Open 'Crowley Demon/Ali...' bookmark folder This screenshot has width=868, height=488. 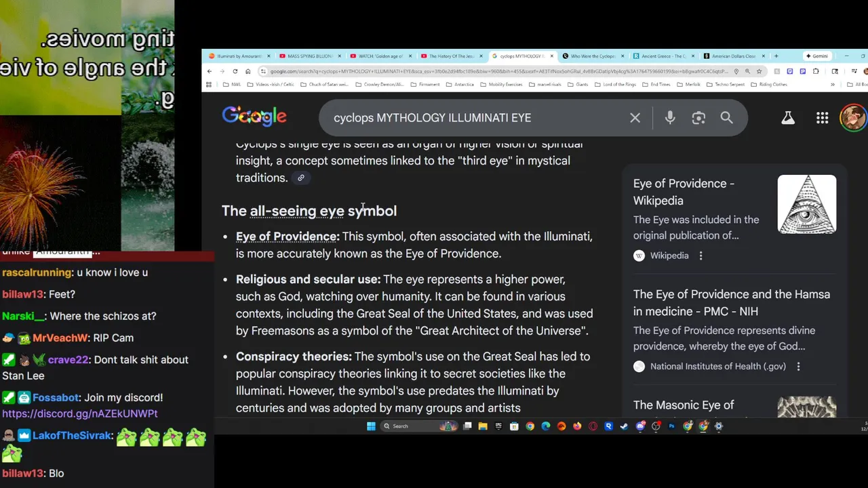coord(380,85)
